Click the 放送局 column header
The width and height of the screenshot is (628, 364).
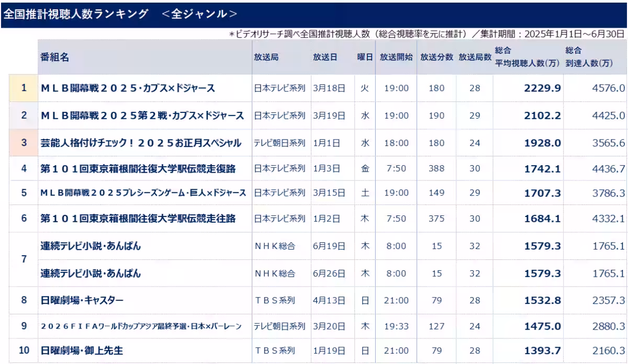point(266,58)
